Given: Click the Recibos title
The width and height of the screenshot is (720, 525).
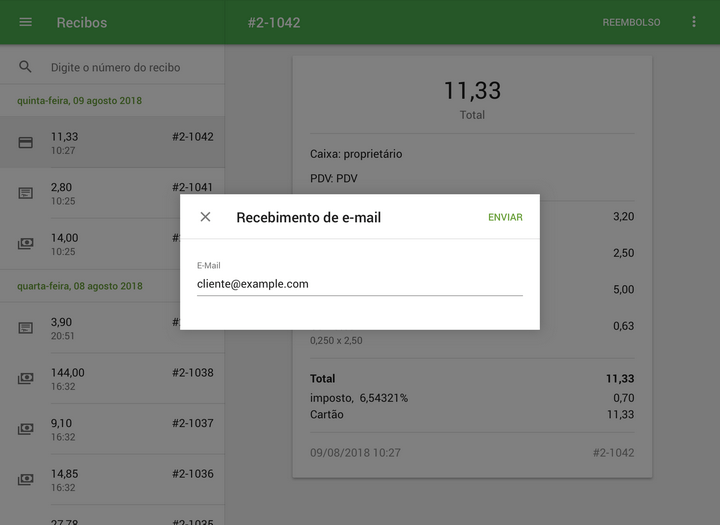Looking at the screenshot, I should pos(82,23).
